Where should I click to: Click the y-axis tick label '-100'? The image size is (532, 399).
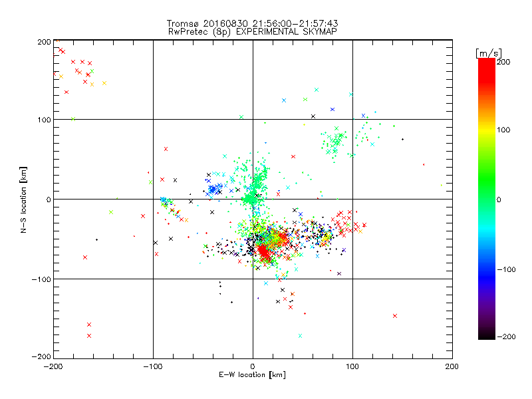(41, 279)
